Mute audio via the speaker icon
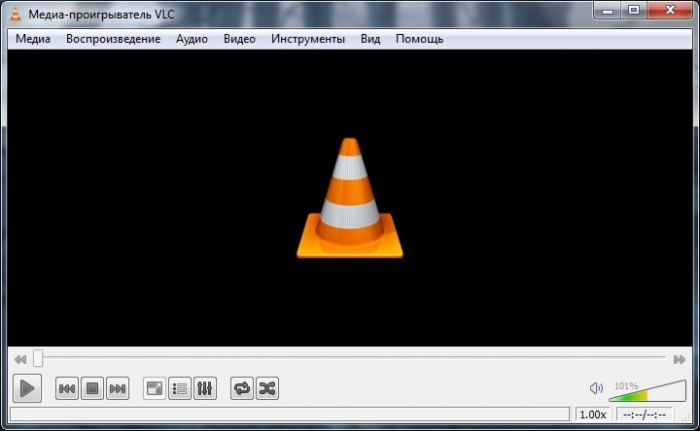The image size is (700, 431). [x=596, y=388]
